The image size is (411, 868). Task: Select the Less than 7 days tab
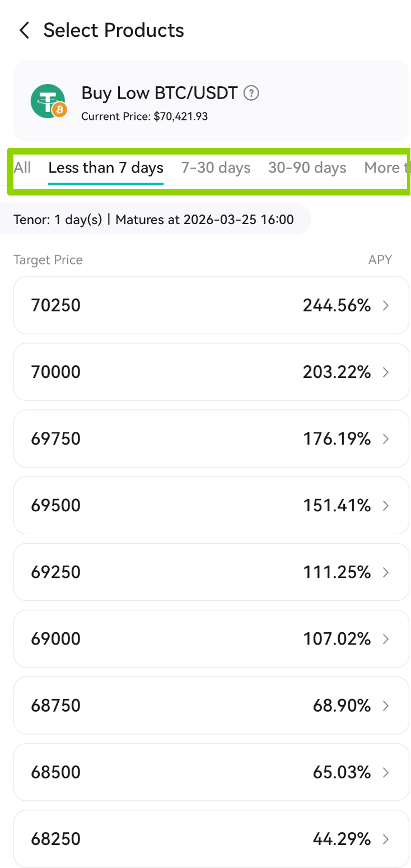click(106, 168)
